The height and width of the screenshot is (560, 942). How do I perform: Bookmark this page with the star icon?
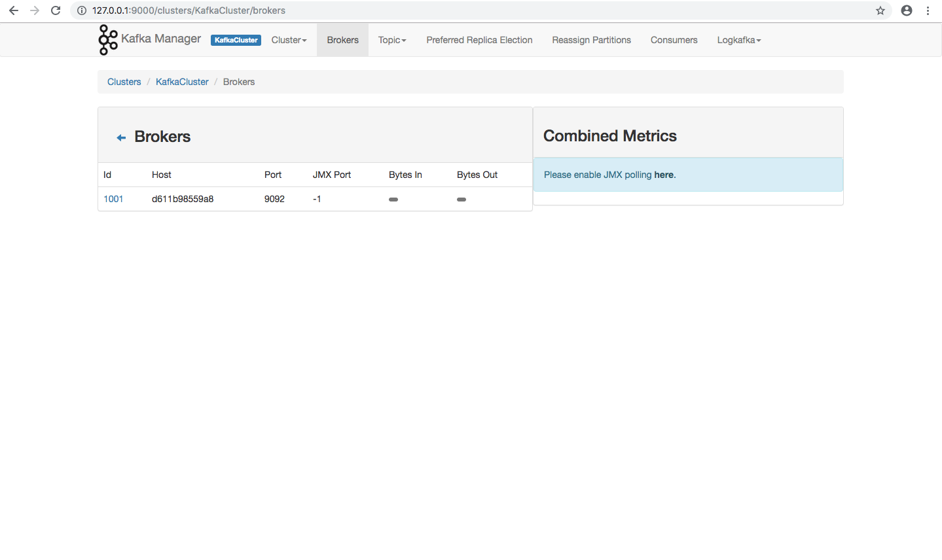point(880,10)
